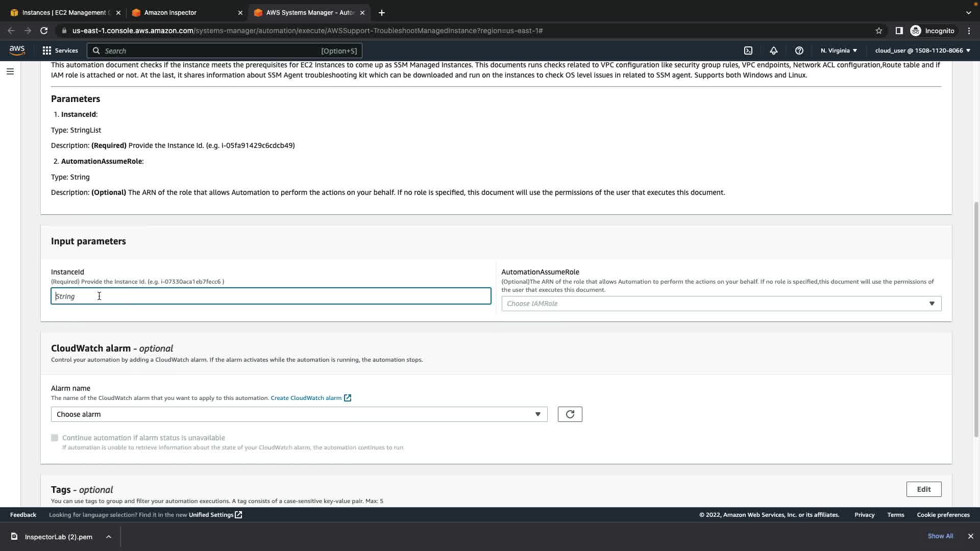Reload the page in browser
Image resolution: width=980 pixels, height=551 pixels.
[x=44, y=31]
